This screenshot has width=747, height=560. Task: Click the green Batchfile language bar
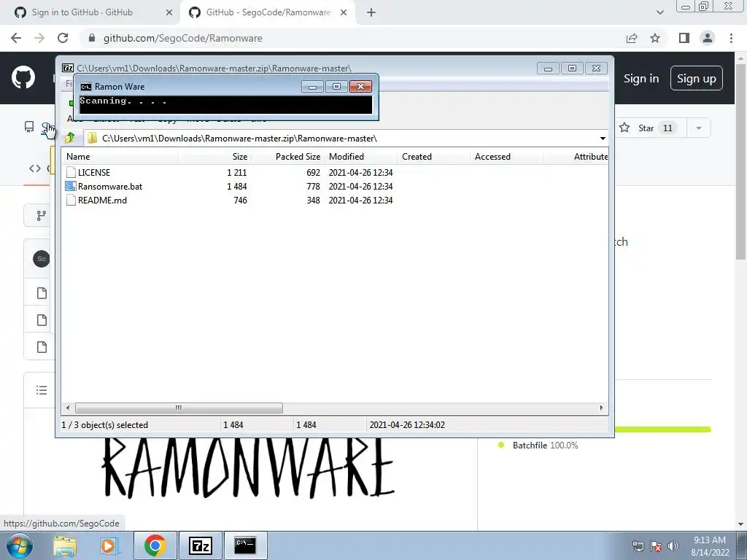(x=662, y=429)
